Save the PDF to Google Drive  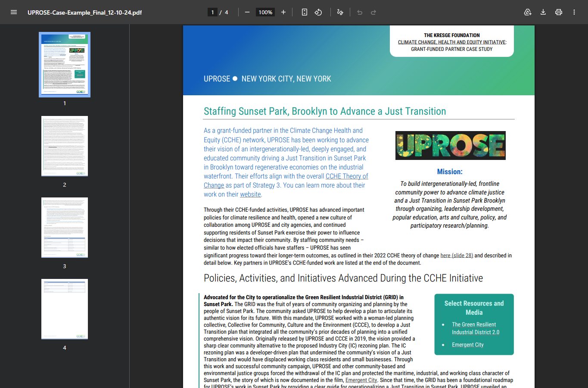[528, 12]
